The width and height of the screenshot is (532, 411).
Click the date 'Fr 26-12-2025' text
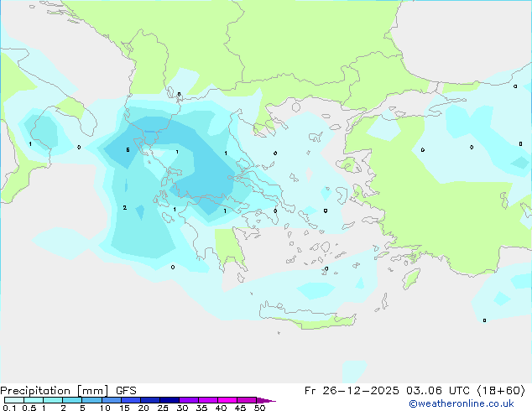[x=352, y=391]
